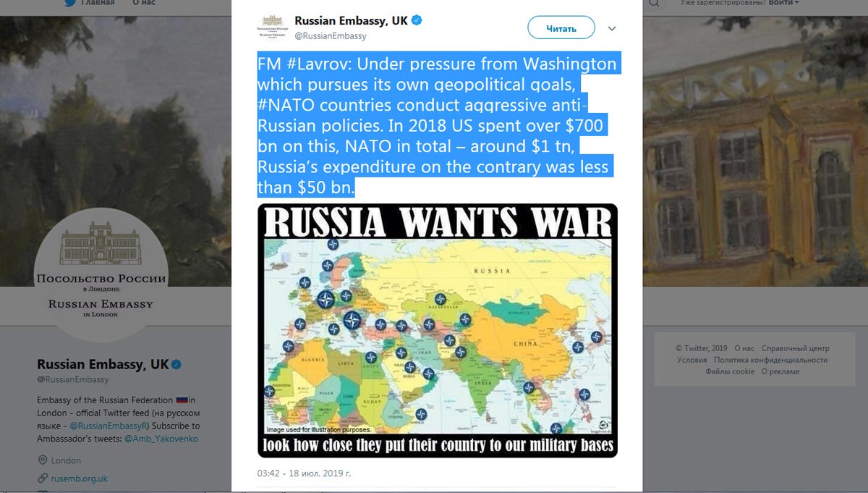
Task: Click the tweet timestamp 03:42 - 18 июл. 2019
Action: pyautogui.click(x=305, y=473)
